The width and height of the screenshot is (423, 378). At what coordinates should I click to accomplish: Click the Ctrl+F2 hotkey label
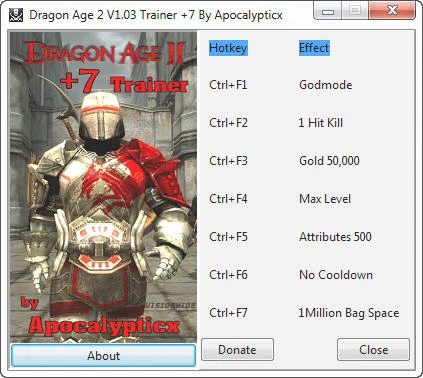coord(229,123)
